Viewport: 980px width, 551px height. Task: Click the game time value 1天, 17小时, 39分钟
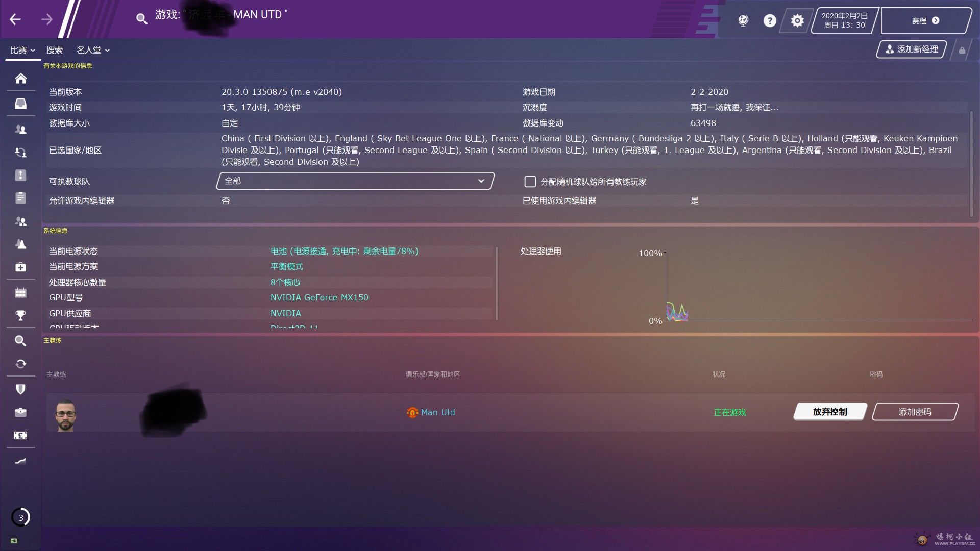tap(261, 107)
